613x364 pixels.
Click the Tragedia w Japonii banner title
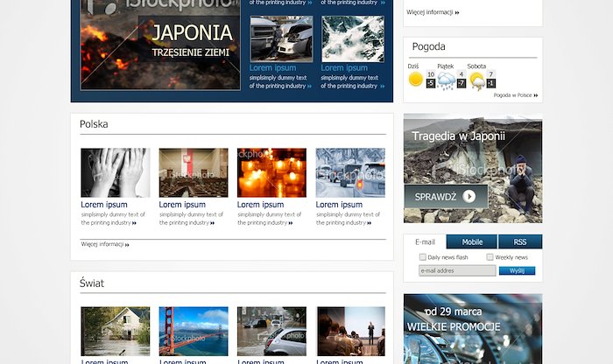(x=458, y=136)
